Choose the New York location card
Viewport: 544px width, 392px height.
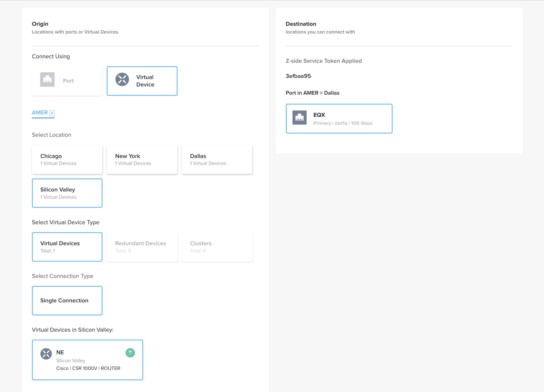pos(142,160)
